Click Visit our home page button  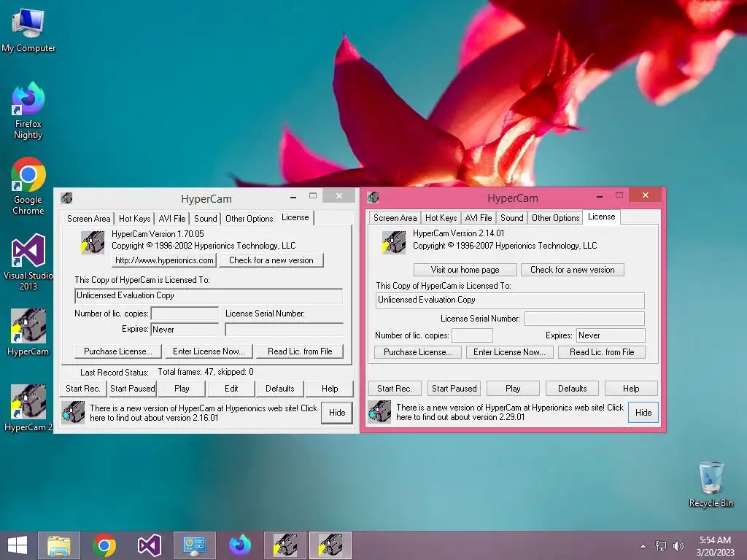(465, 270)
